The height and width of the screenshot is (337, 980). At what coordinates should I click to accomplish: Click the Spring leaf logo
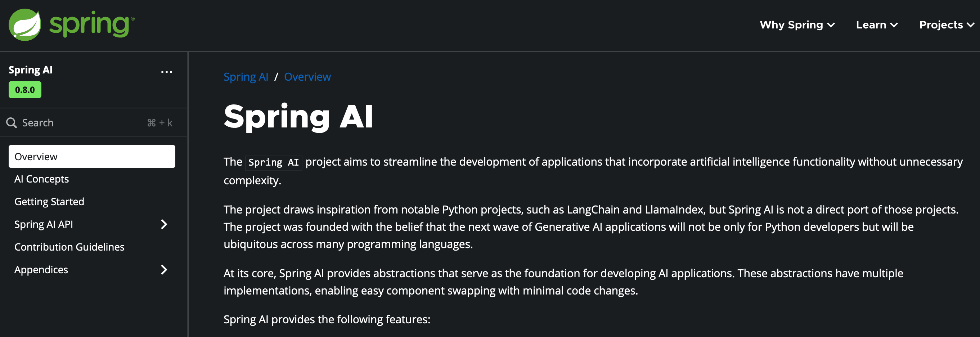pos(25,25)
